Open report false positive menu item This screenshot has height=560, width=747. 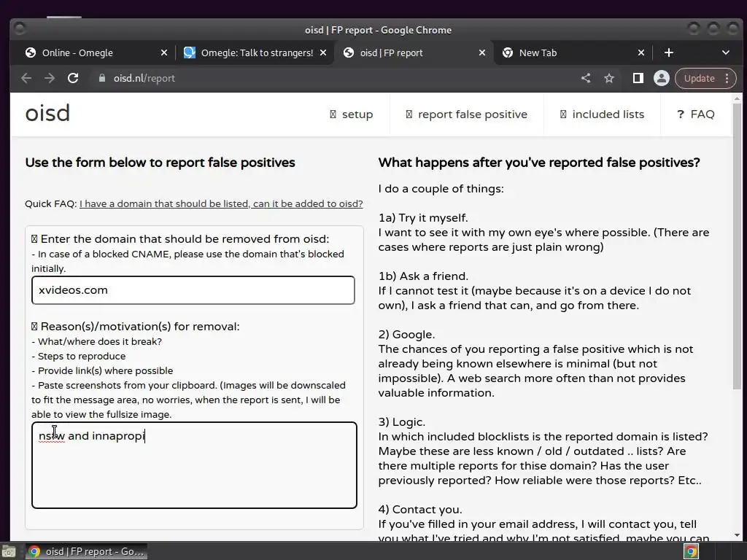point(466,114)
